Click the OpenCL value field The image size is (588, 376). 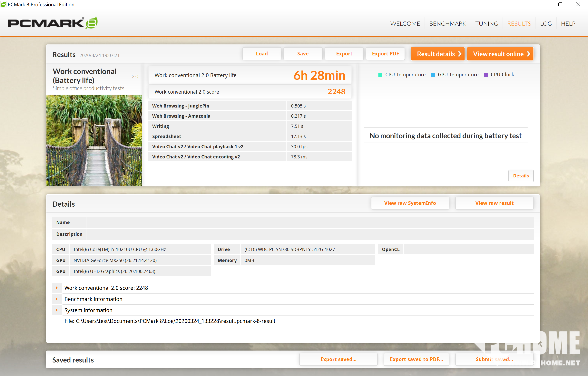click(x=468, y=249)
